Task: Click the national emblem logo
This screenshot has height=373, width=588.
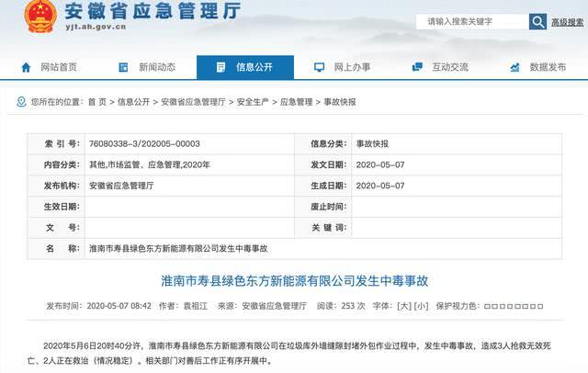Action: [x=40, y=17]
